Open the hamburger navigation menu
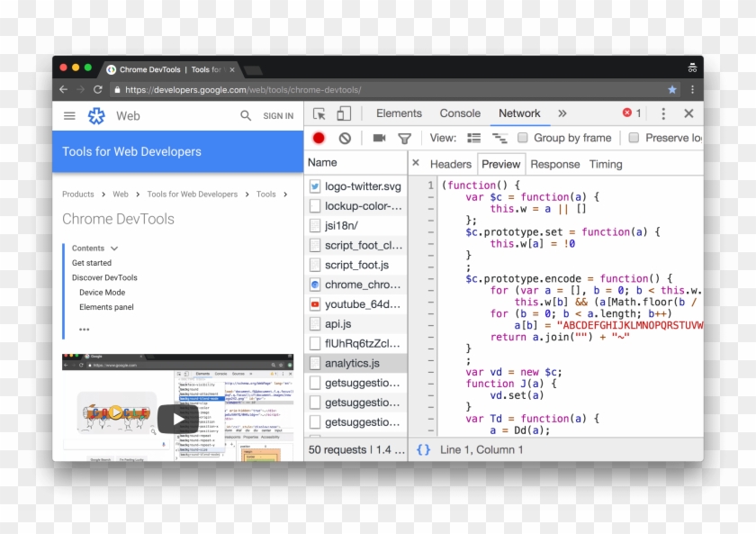This screenshot has height=534, width=756. click(69, 115)
